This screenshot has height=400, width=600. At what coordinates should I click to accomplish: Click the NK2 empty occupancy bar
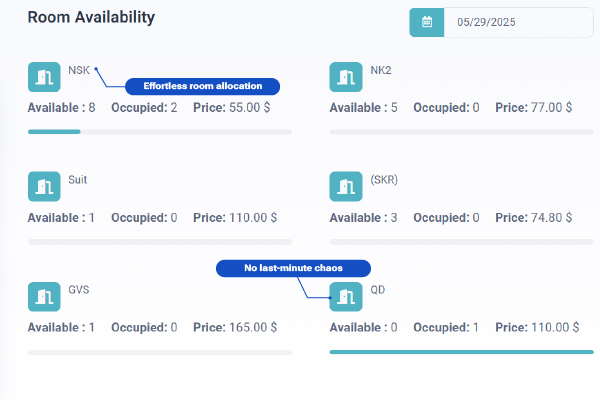(461, 132)
